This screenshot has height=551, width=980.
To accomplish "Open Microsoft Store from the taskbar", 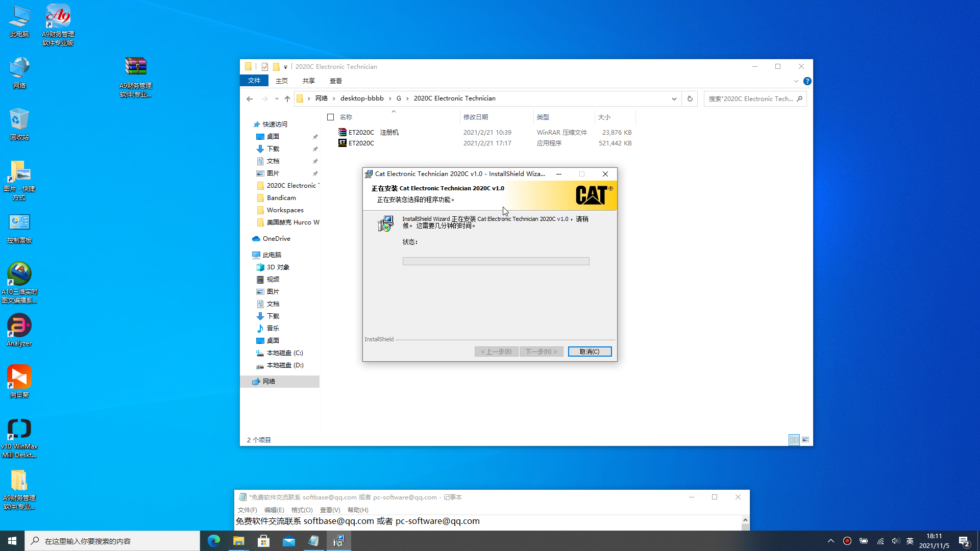I will (x=264, y=541).
